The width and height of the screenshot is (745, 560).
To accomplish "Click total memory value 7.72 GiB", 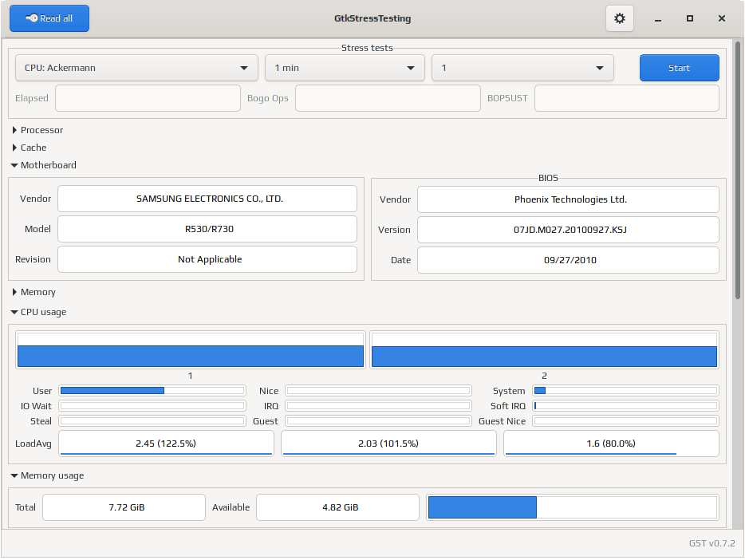I will point(124,507).
